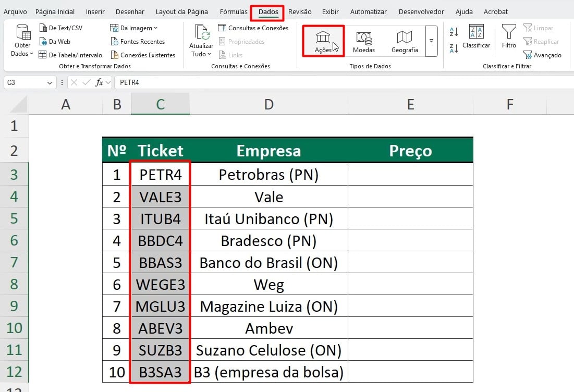Open the Da Imagem dropdown
The height and width of the screenshot is (392, 574).
133,28
